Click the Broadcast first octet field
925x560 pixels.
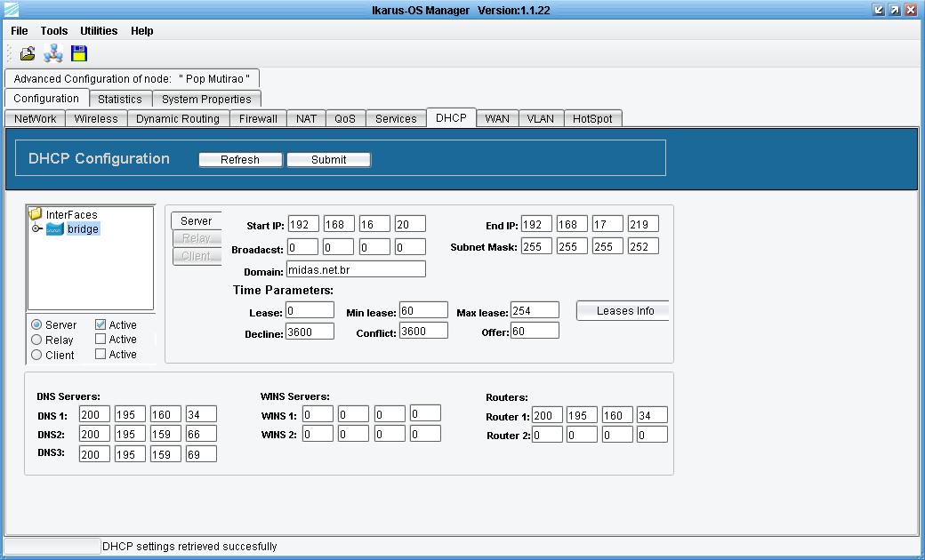pyautogui.click(x=302, y=247)
